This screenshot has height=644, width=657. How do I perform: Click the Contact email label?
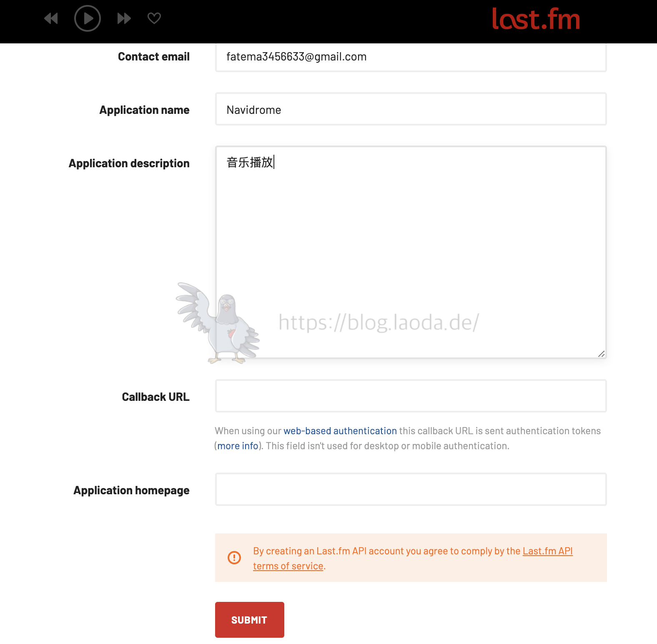(154, 56)
